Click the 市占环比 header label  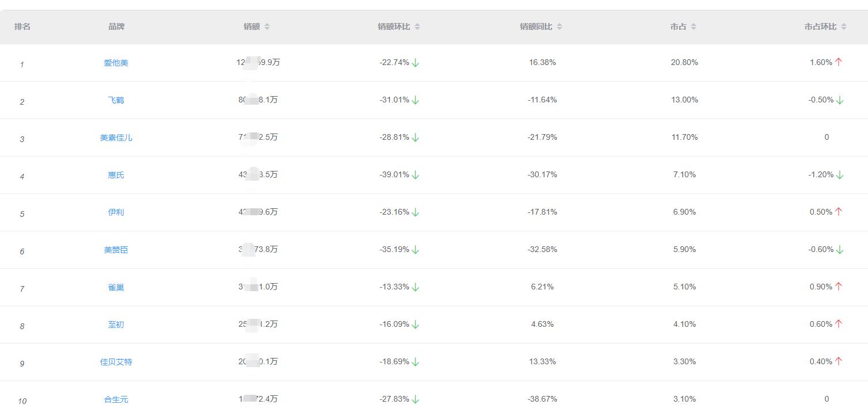point(820,26)
